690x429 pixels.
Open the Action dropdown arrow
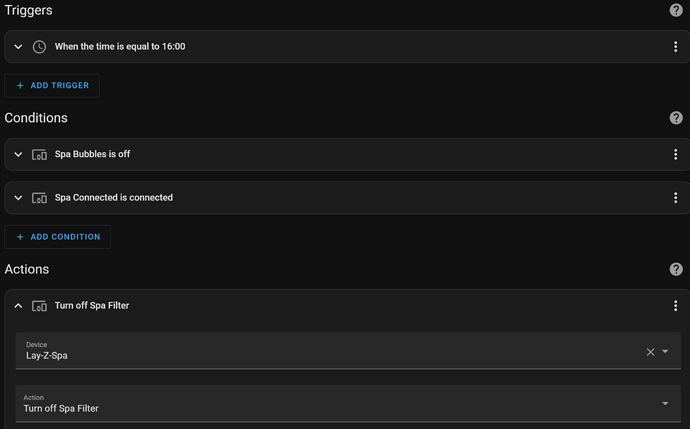[666, 404]
